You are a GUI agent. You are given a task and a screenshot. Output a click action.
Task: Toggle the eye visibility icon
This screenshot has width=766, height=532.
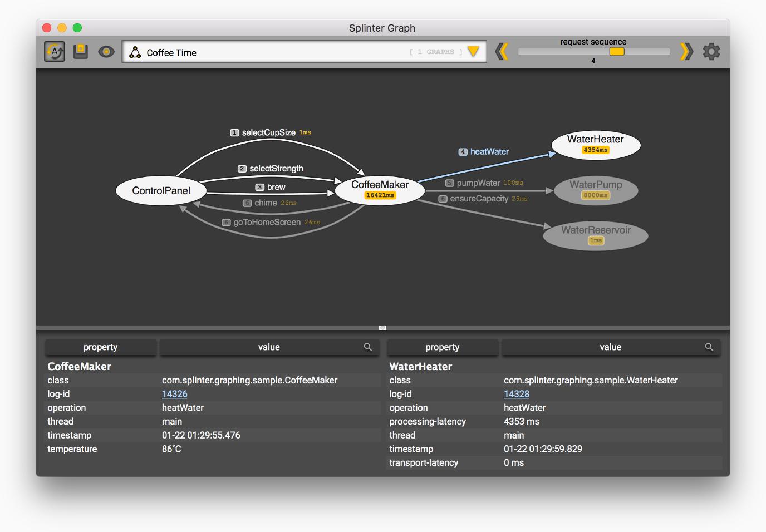pyautogui.click(x=106, y=52)
